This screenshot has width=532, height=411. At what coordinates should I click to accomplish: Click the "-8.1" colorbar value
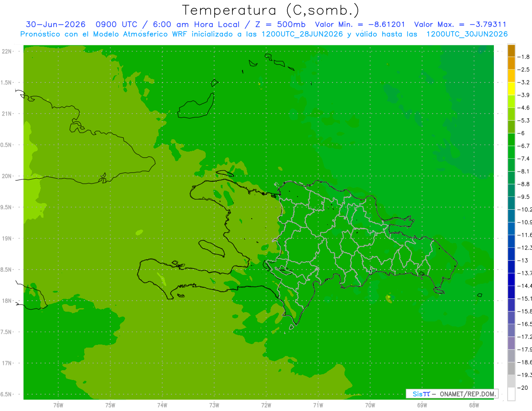[x=524, y=171]
